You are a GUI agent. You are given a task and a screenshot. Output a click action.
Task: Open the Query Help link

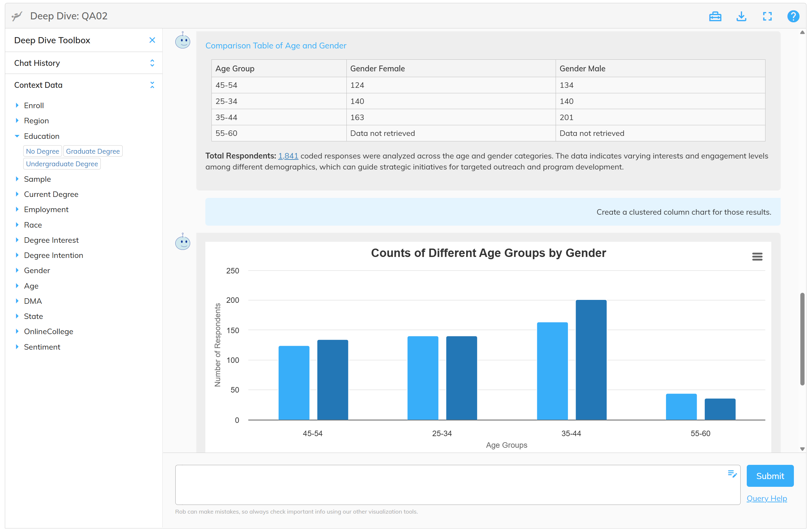(x=766, y=498)
